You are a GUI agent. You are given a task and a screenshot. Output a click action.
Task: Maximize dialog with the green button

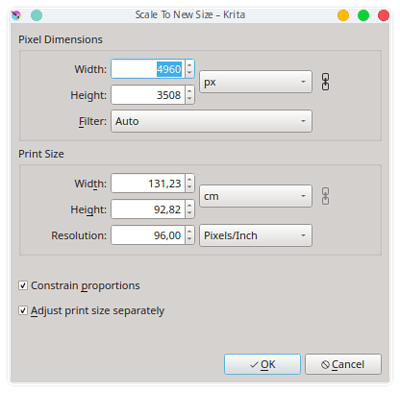pos(363,15)
